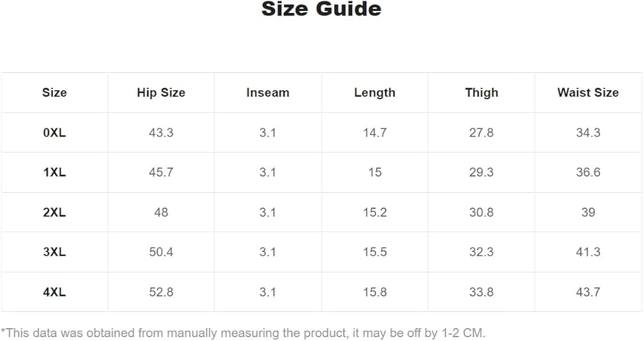Select the 4XL size row label
The width and height of the screenshot is (644, 341).
coord(55,292)
